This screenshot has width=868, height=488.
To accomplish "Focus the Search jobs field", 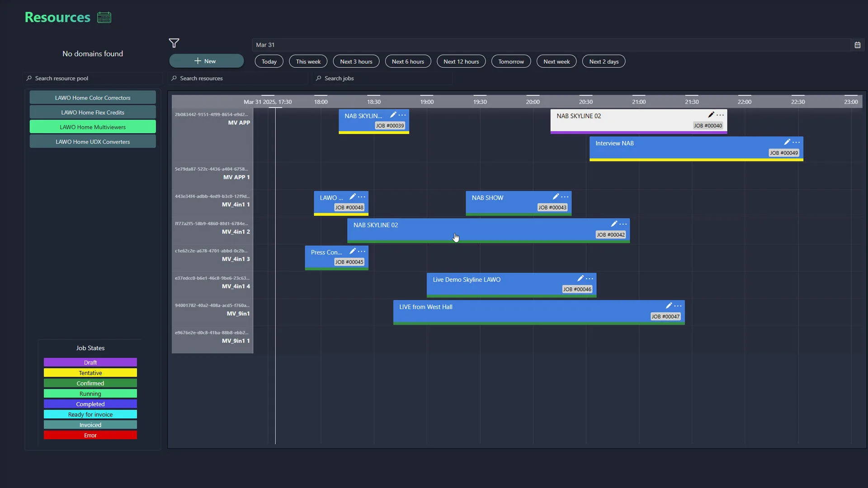I will pyautogui.click(x=384, y=78).
